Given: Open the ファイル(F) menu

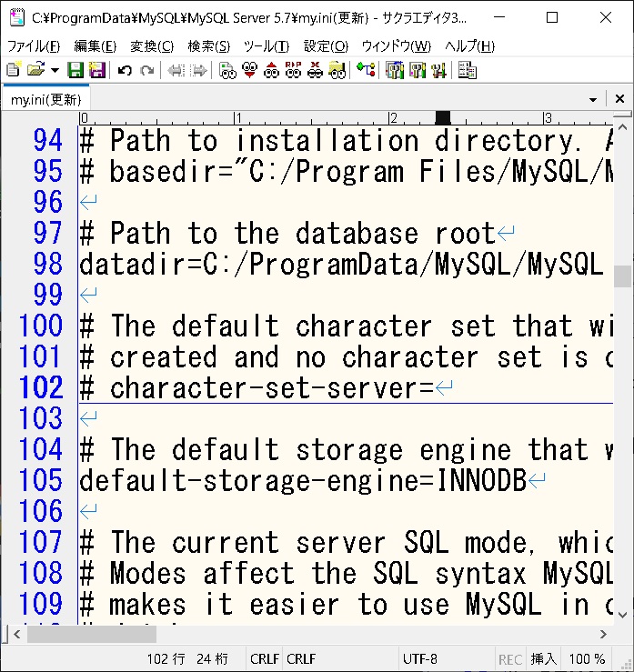Looking at the screenshot, I should pos(34,45).
